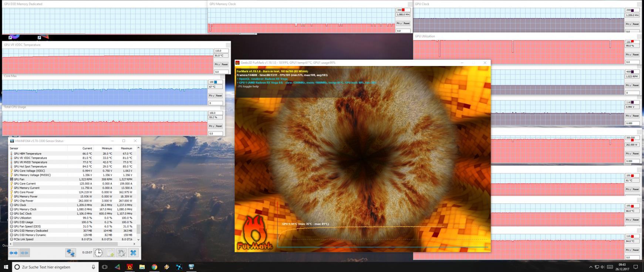
Task: Click network icon in system tray
Action: pyautogui.click(x=597, y=267)
